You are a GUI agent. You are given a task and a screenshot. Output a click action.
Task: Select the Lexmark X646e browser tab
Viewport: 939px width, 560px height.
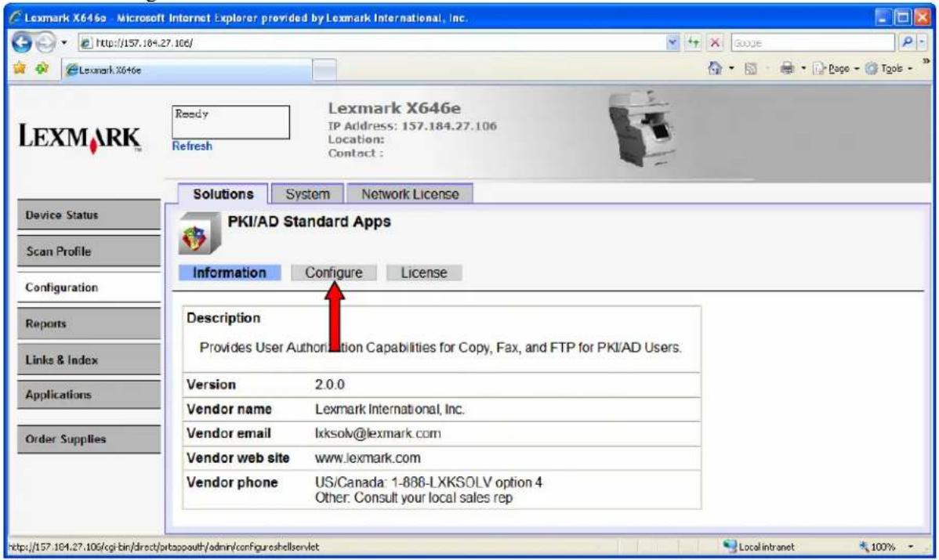tap(187, 70)
